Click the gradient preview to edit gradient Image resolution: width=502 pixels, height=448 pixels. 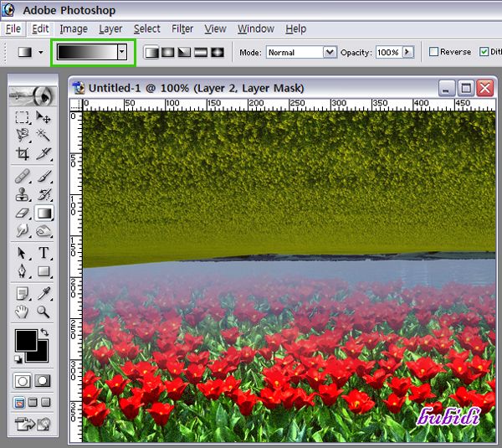pyautogui.click(x=87, y=52)
